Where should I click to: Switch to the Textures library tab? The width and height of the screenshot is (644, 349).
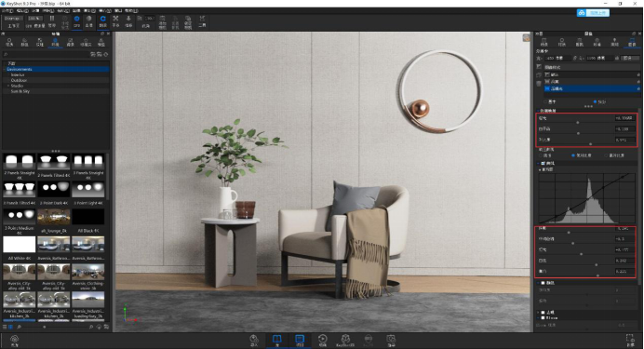(x=40, y=42)
